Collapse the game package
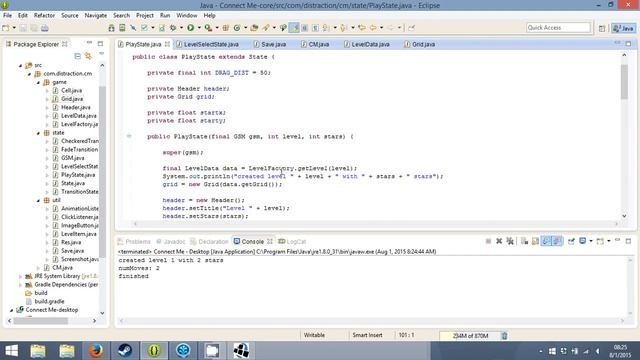Image resolution: width=640 pixels, height=360 pixels. tap(38, 82)
